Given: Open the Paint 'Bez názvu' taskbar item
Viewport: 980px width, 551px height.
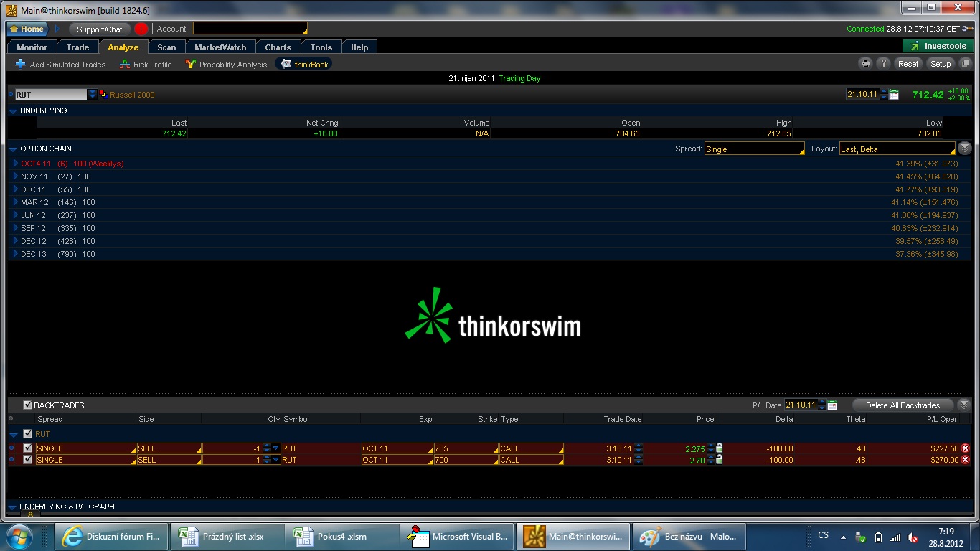Looking at the screenshot, I should [690, 536].
